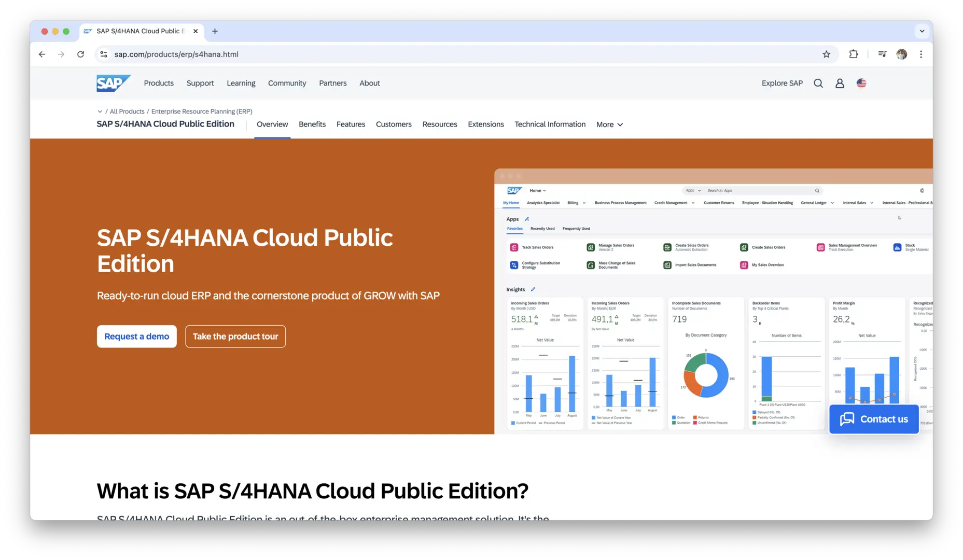Open the Extensions tab
The height and width of the screenshot is (560, 963).
486,124
